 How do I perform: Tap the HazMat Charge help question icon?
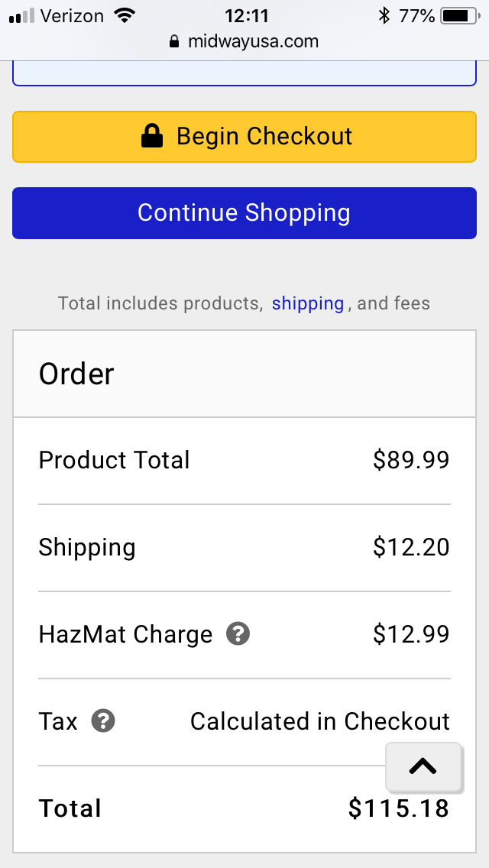tap(238, 634)
